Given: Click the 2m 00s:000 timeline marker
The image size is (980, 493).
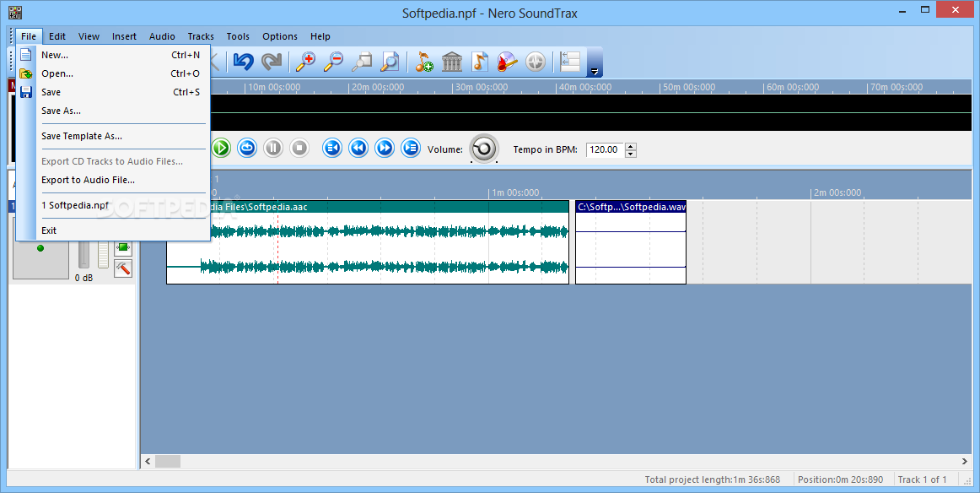Looking at the screenshot, I should point(837,192).
